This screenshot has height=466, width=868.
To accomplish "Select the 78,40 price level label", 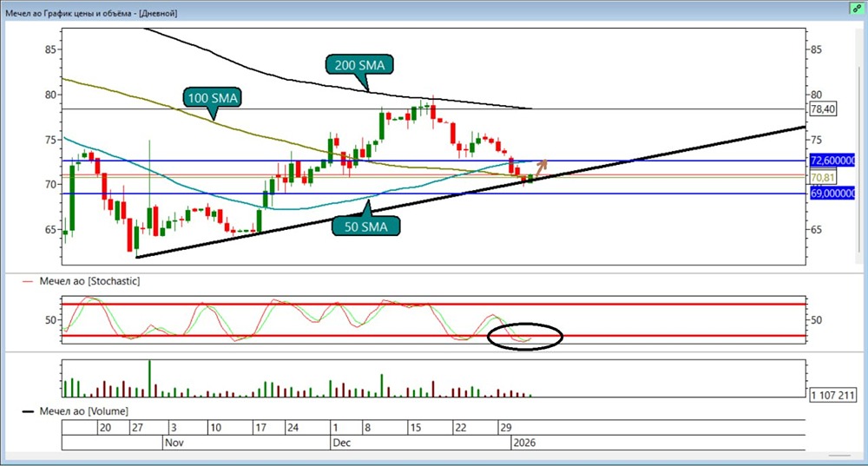I will tap(823, 109).
